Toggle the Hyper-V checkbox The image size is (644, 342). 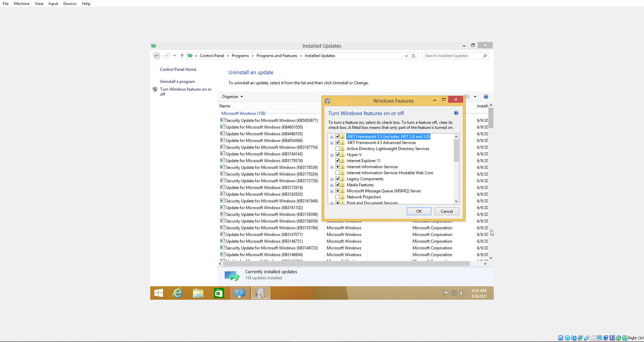[338, 155]
